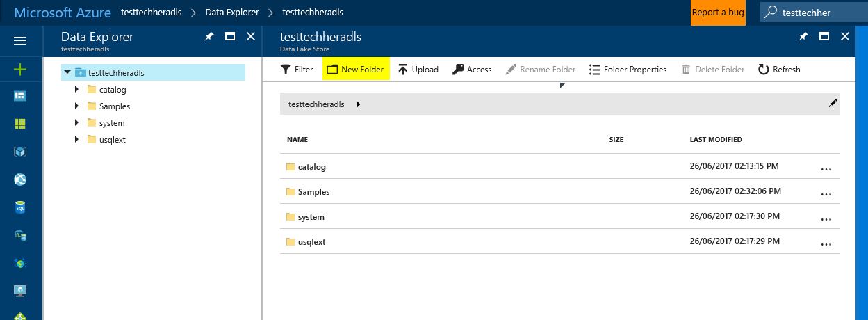
Task: Edit the path with pencil icon
Action: click(x=833, y=104)
